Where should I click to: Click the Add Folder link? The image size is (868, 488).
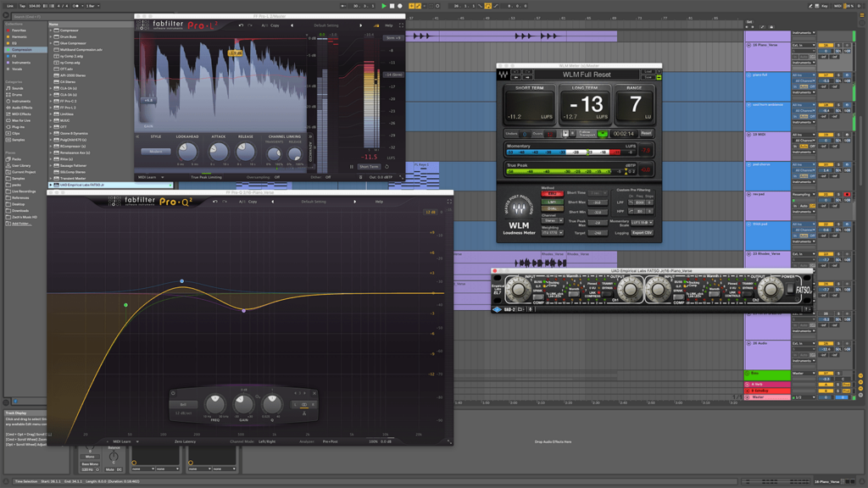click(x=21, y=224)
